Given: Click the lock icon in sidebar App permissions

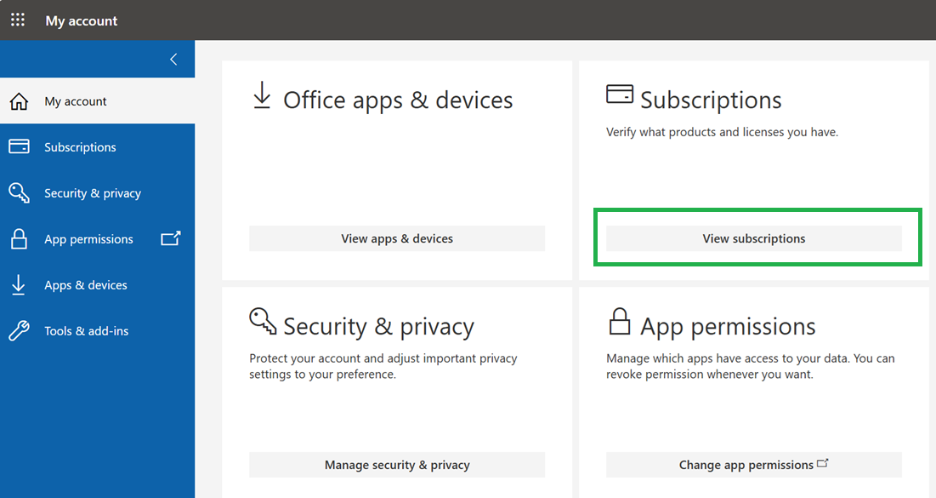Looking at the screenshot, I should 19,239.
